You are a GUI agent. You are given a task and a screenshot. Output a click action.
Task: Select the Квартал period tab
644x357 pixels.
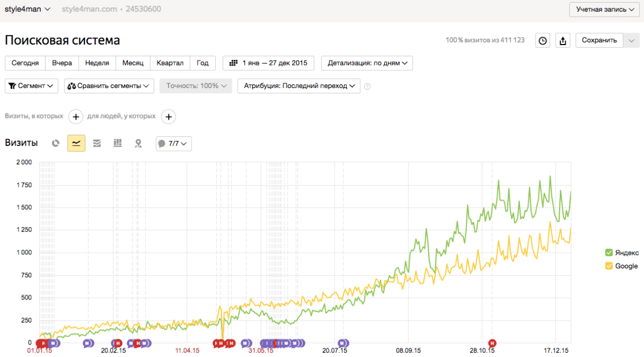click(x=170, y=63)
